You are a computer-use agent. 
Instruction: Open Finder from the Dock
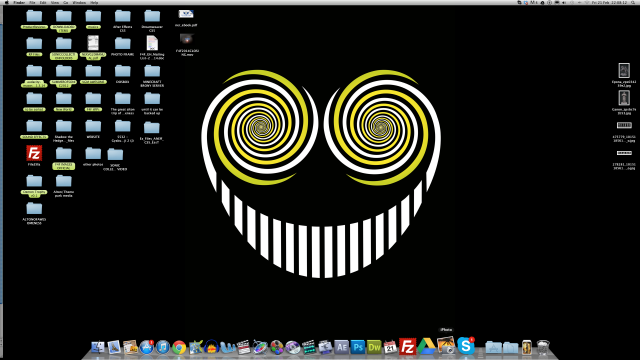98,347
